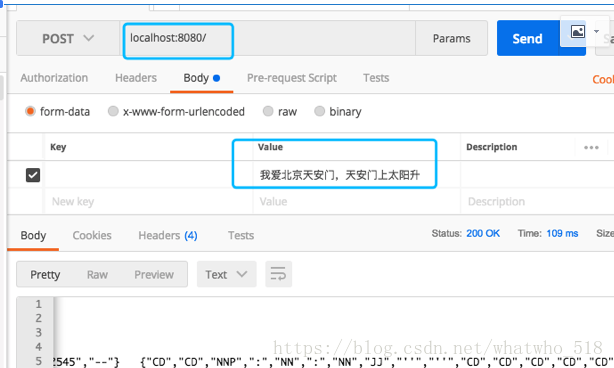Open the Params editor
Screen dimensions: 614x368
click(x=451, y=38)
